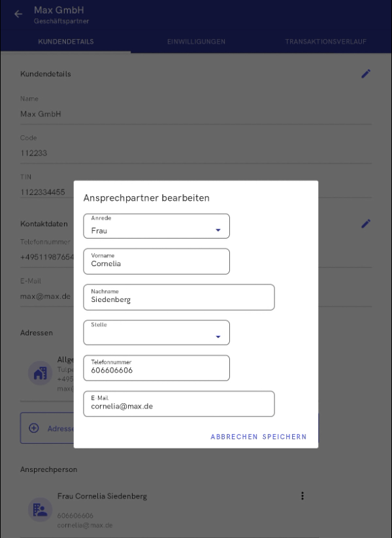Open the Anrede dropdown
This screenshot has height=538, width=392.
157,226
